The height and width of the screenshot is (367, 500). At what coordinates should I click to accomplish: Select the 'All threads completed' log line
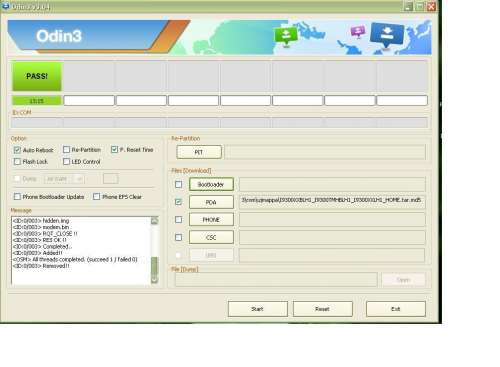coord(75,259)
